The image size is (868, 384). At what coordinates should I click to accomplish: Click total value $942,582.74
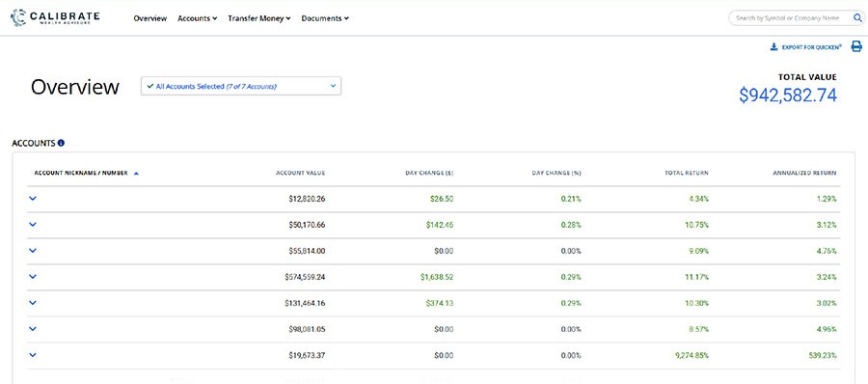click(788, 96)
